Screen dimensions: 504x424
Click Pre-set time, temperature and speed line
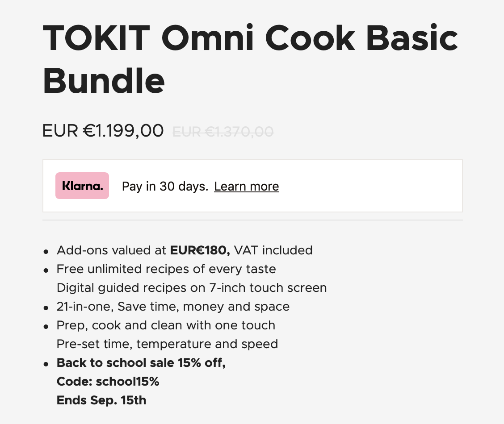coord(167,344)
